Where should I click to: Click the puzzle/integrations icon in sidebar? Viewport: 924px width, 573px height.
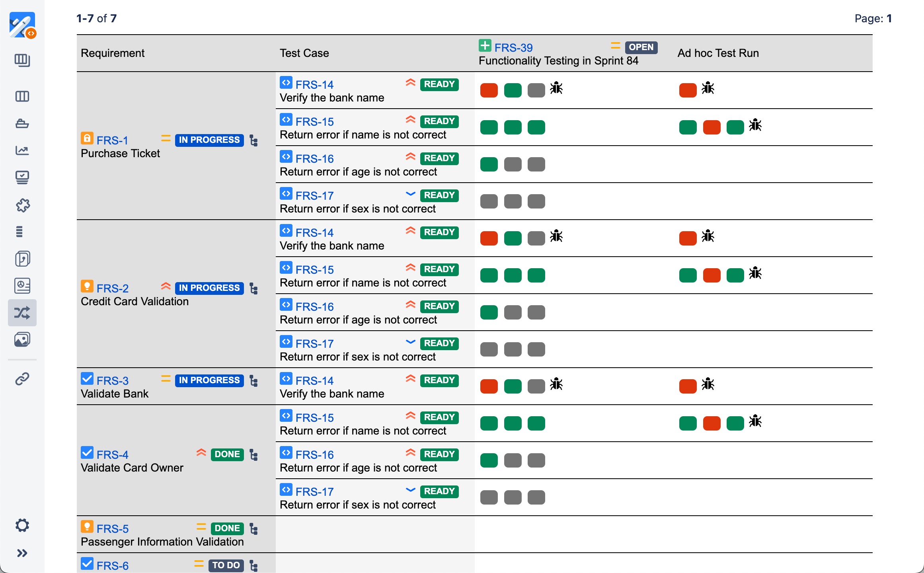point(23,204)
